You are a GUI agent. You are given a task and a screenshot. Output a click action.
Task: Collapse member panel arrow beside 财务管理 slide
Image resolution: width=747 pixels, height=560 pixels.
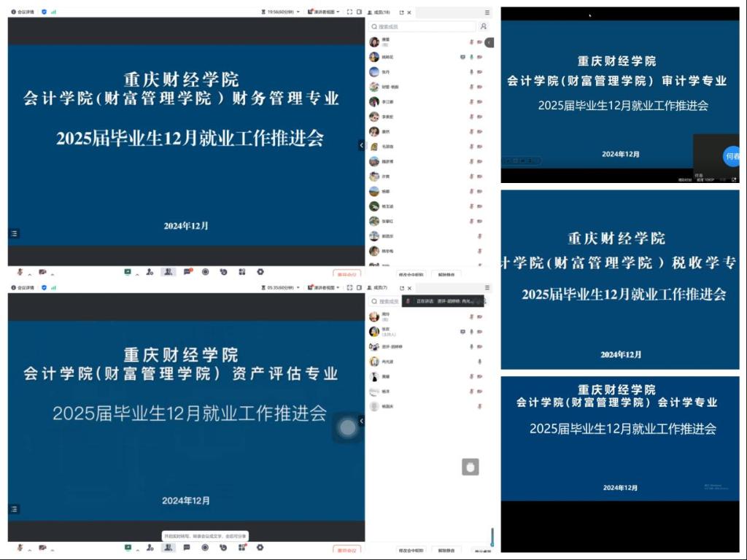(360, 145)
